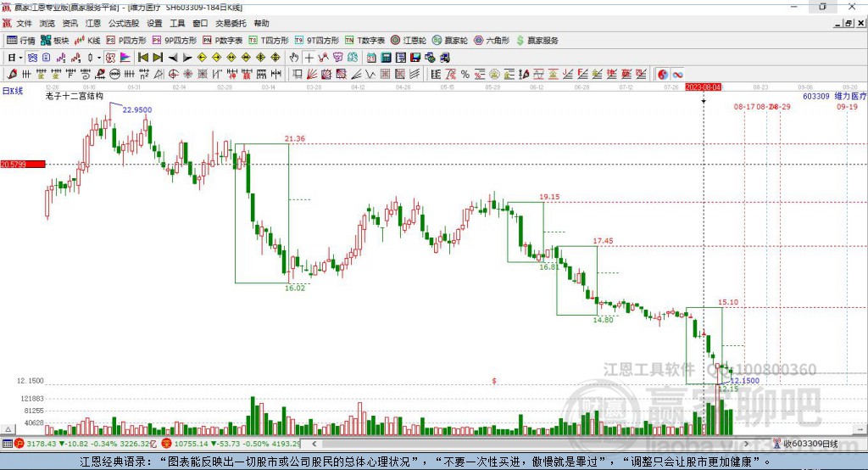Image resolution: width=868 pixels, height=470 pixels.
Task: Open the 窗口 menu
Action: coord(200,23)
